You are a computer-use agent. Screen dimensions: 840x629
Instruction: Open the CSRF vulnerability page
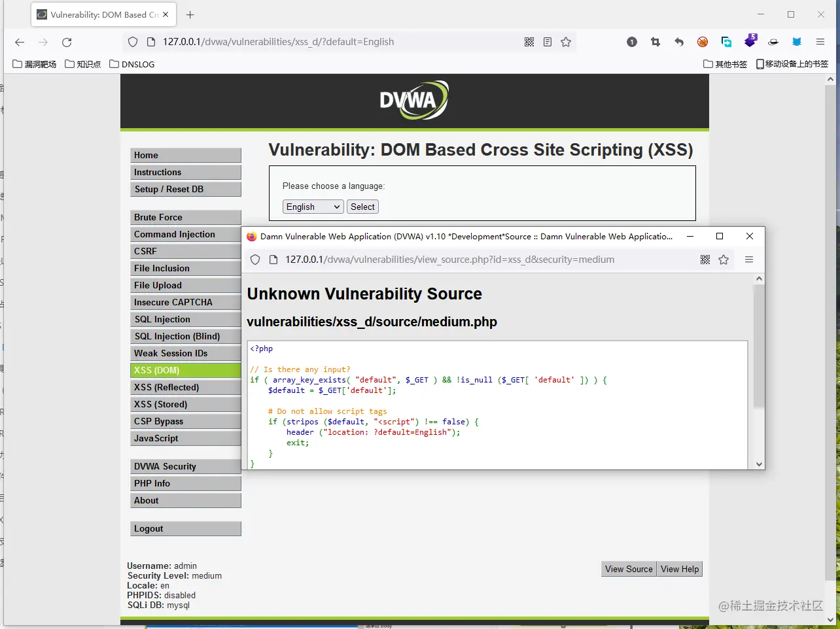click(x=186, y=251)
